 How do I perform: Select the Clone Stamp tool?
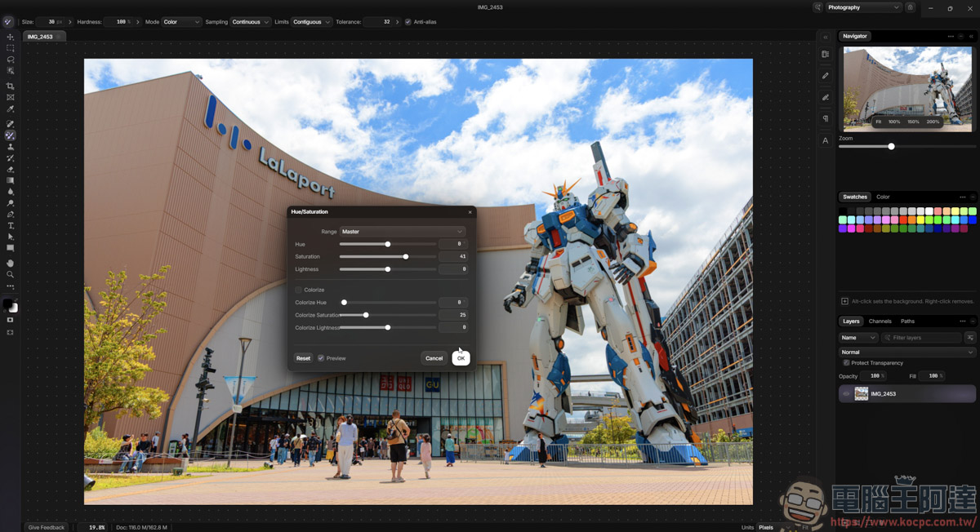click(11, 147)
